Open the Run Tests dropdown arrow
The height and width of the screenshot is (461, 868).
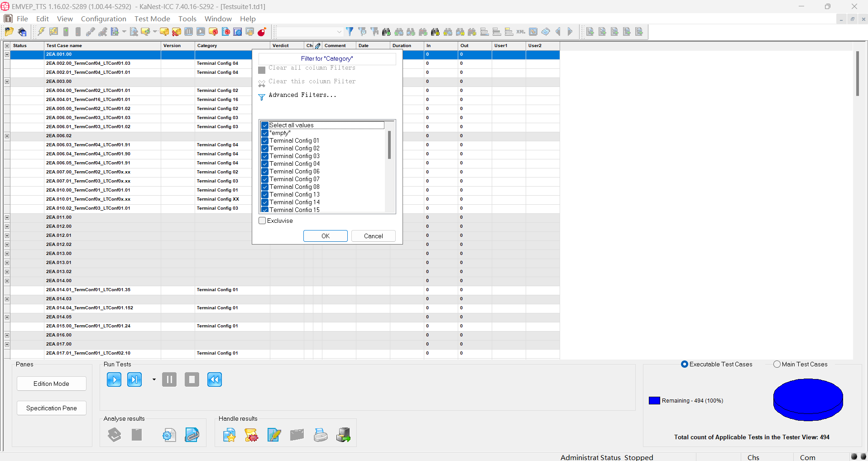tap(154, 379)
